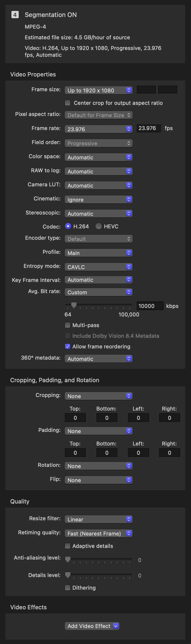Viewport: 191px width, 644px height.
Task: Click the number 4 badge icon
Action: click(x=15, y=15)
